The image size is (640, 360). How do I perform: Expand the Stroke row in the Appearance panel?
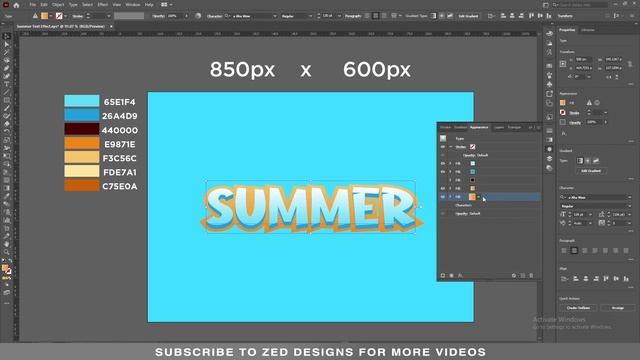[x=451, y=147]
